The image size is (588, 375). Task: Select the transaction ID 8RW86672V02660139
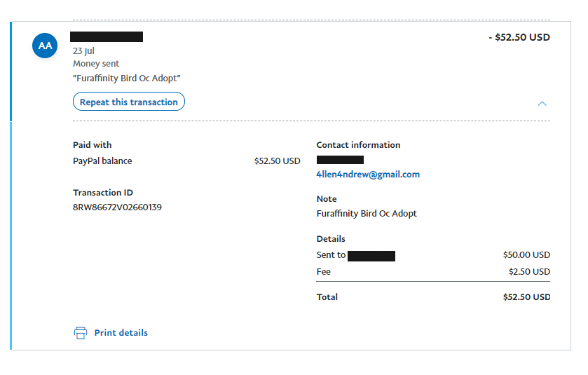[x=117, y=207]
